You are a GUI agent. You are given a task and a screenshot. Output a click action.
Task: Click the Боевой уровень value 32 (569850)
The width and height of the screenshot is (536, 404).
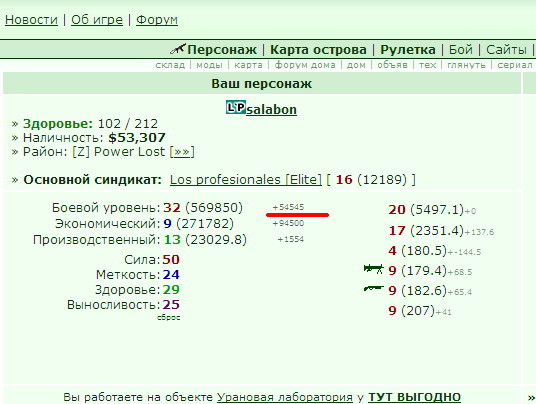[203, 207]
